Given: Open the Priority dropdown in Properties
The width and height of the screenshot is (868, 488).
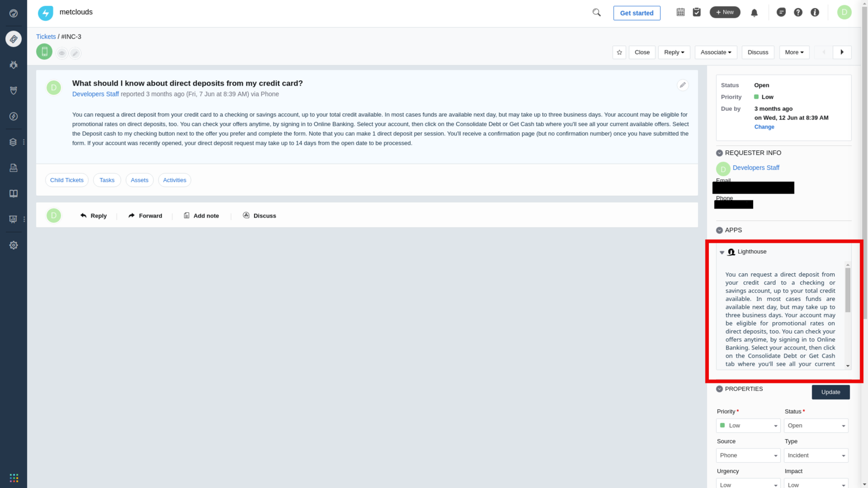Looking at the screenshot, I should (748, 425).
